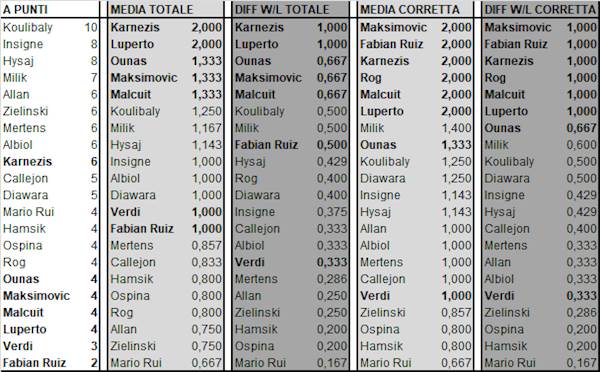Viewport: 600px width, 372px height.
Task: Select Milik's 1,400 value in MEDIA CORRETTA
Action: (457, 128)
